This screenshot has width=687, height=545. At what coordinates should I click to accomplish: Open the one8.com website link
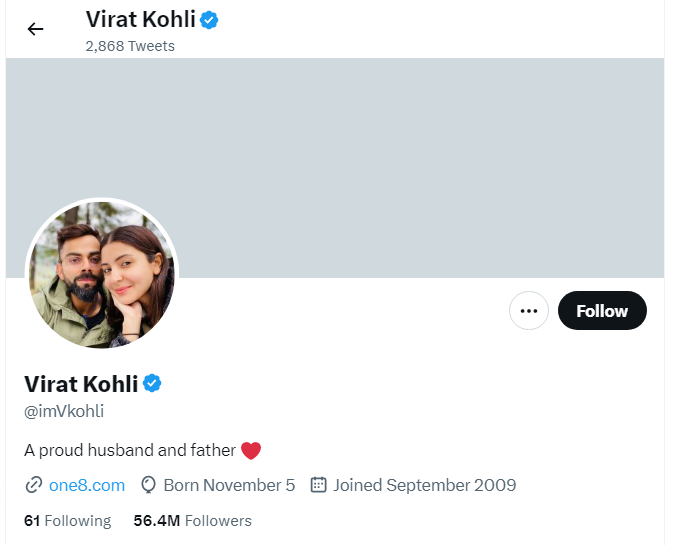coord(87,486)
